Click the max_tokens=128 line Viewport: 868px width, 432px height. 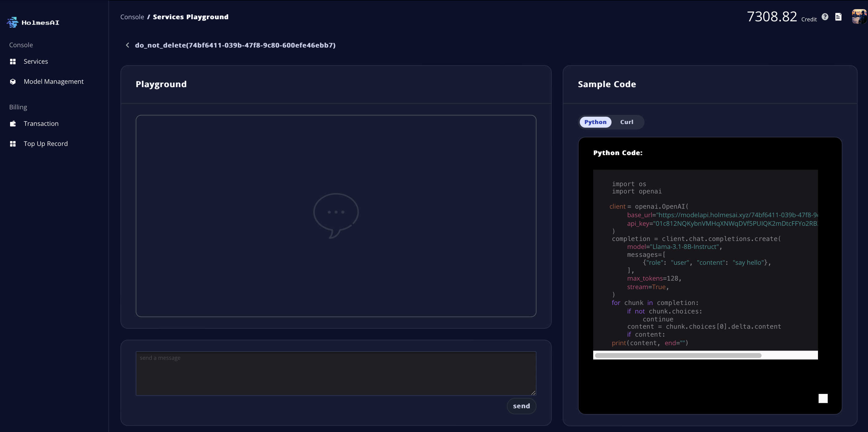[x=654, y=278]
